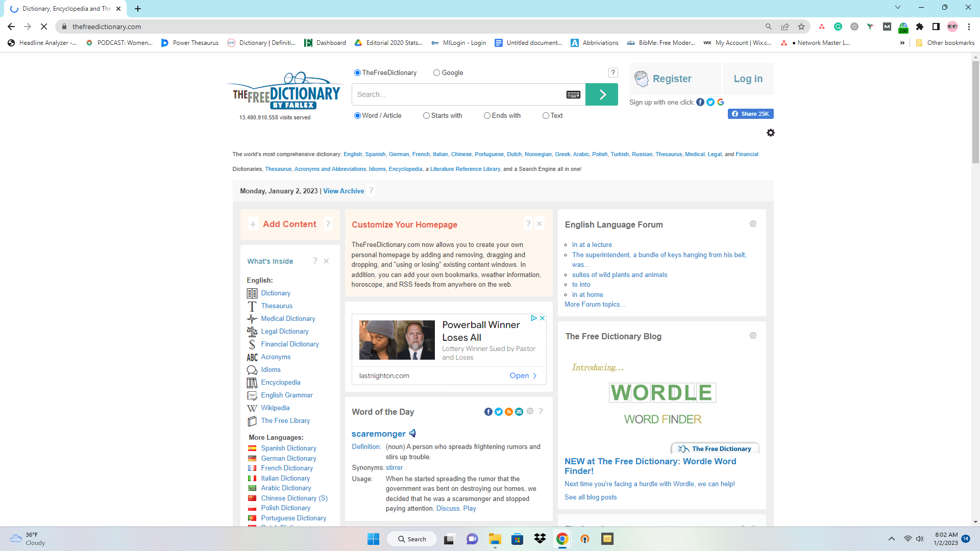This screenshot has height=551, width=980.
Task: Open settings gear of English Language Forum
Action: (x=753, y=224)
